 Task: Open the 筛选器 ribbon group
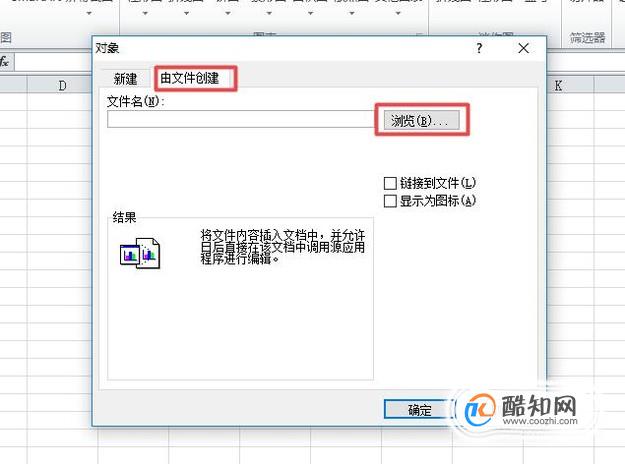pyautogui.click(x=587, y=38)
